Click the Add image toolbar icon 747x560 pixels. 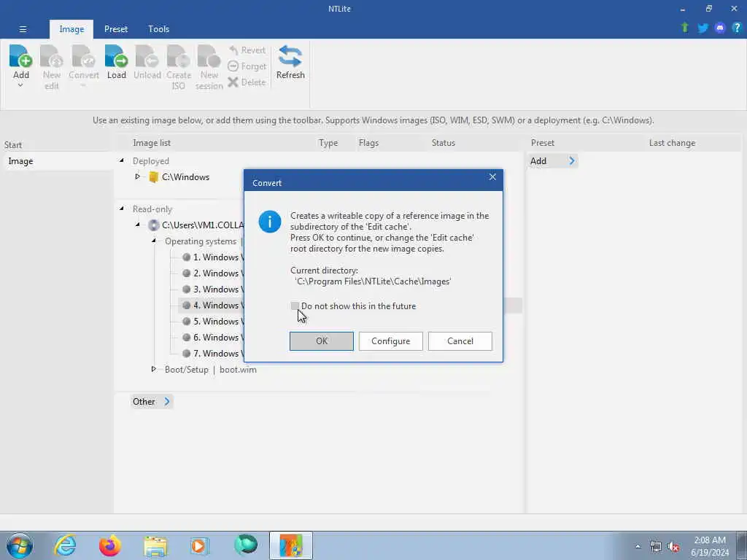[20, 56]
